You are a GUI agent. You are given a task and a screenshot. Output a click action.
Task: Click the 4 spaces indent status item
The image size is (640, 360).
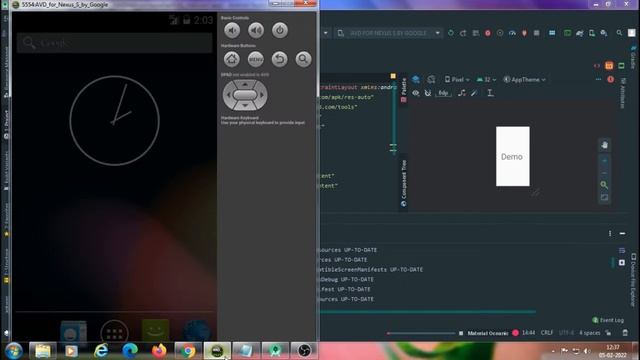pos(589,333)
